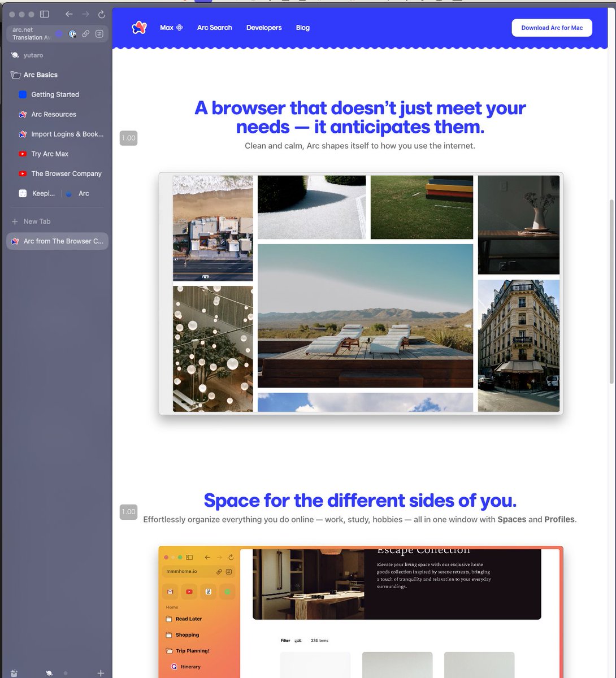The image size is (616, 678).
Task: Click the purple dot icon in the URL bar
Action: click(x=59, y=34)
